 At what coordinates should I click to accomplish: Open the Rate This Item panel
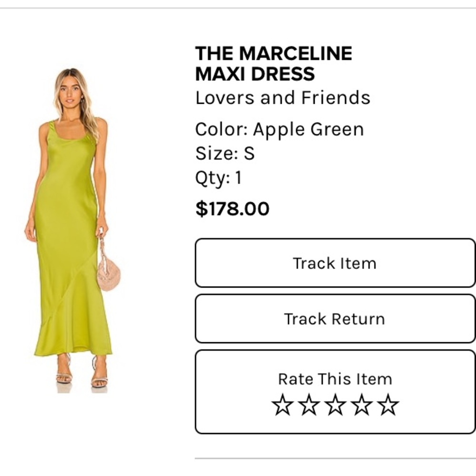(x=335, y=379)
